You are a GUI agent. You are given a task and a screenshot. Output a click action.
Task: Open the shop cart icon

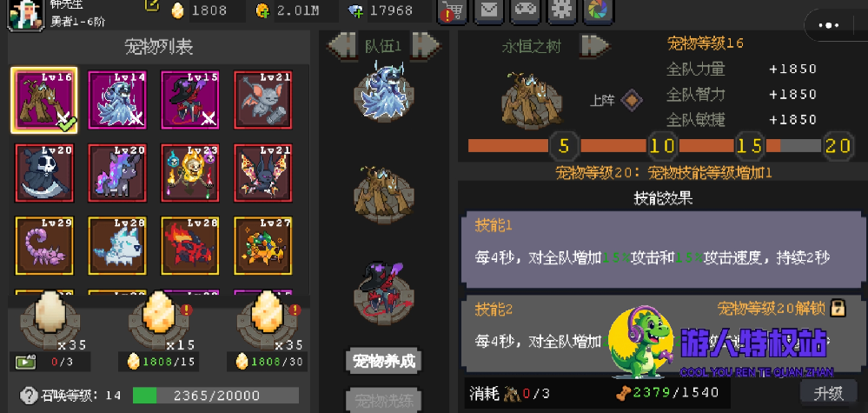click(x=453, y=11)
